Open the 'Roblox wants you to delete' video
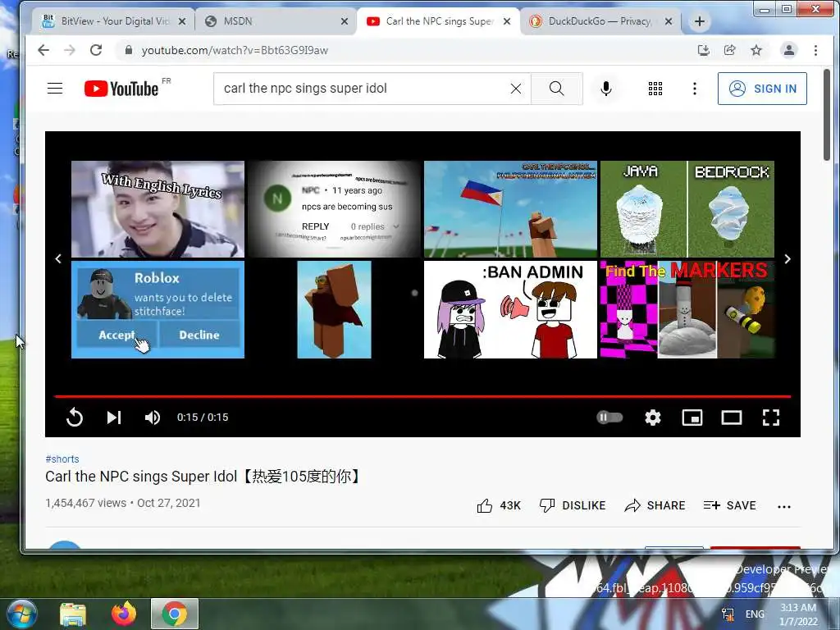The image size is (840, 630). (x=157, y=309)
